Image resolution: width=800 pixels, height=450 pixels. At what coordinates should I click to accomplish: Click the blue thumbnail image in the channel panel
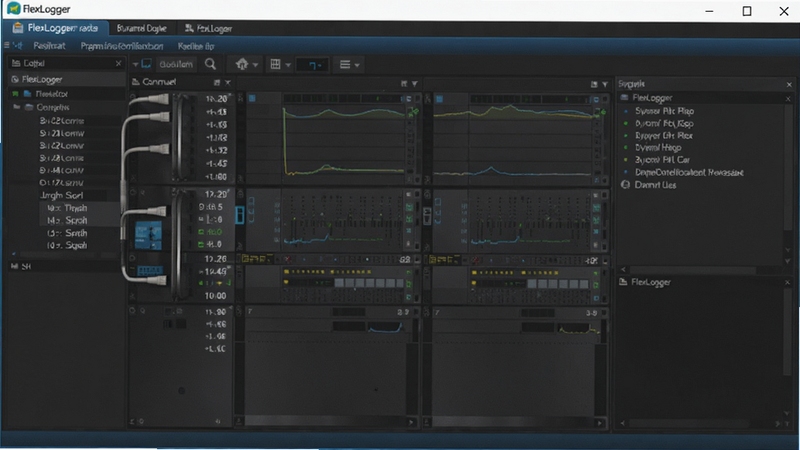(148, 235)
